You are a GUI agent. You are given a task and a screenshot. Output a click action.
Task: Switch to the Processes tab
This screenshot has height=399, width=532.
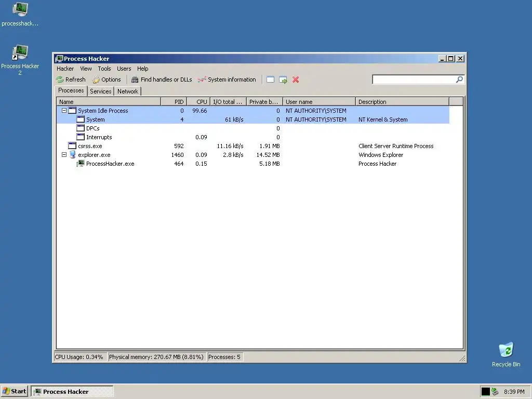(71, 90)
